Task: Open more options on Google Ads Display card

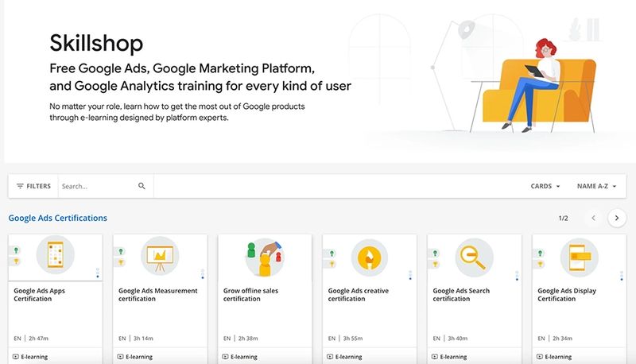Action: click(x=622, y=276)
